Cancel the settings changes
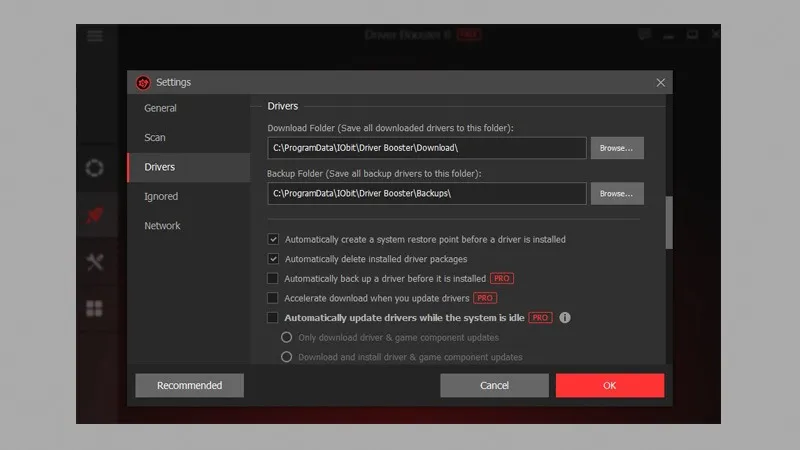The width and height of the screenshot is (800, 450). click(x=494, y=385)
